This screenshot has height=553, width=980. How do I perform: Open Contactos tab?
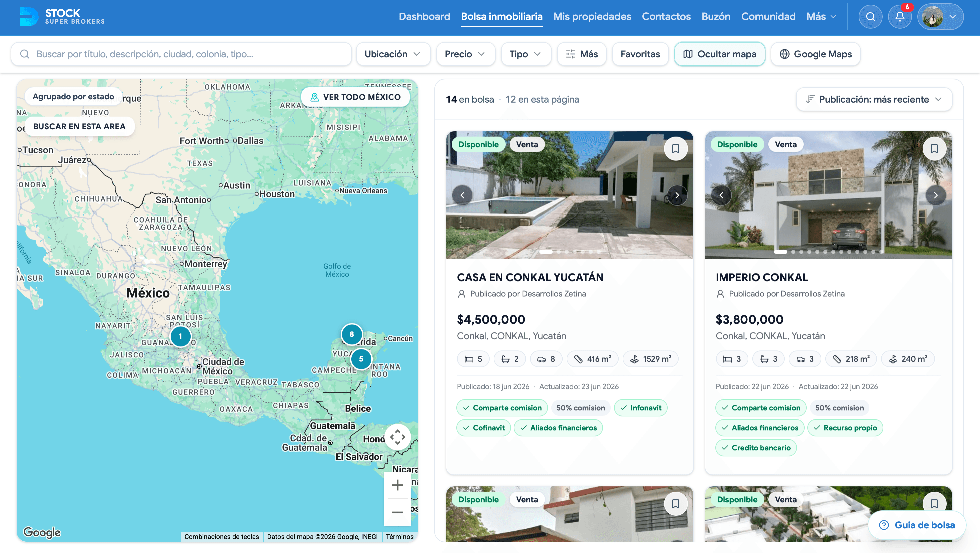[666, 17]
